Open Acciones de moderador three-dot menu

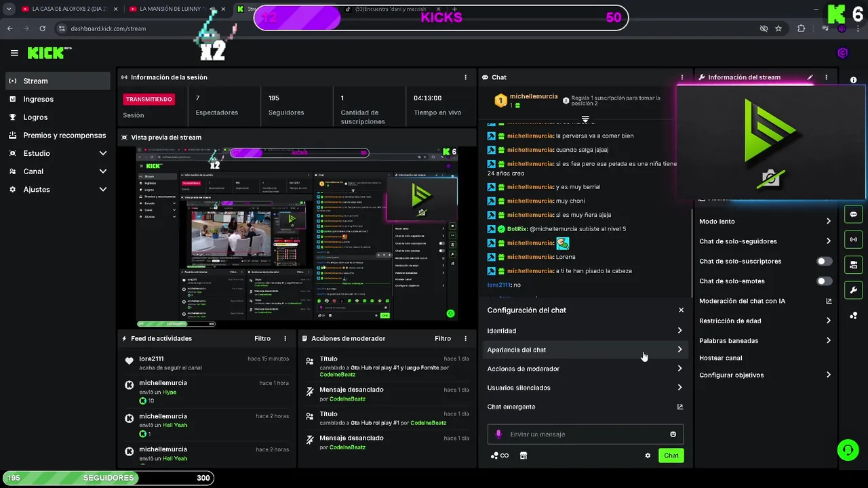tap(465, 338)
